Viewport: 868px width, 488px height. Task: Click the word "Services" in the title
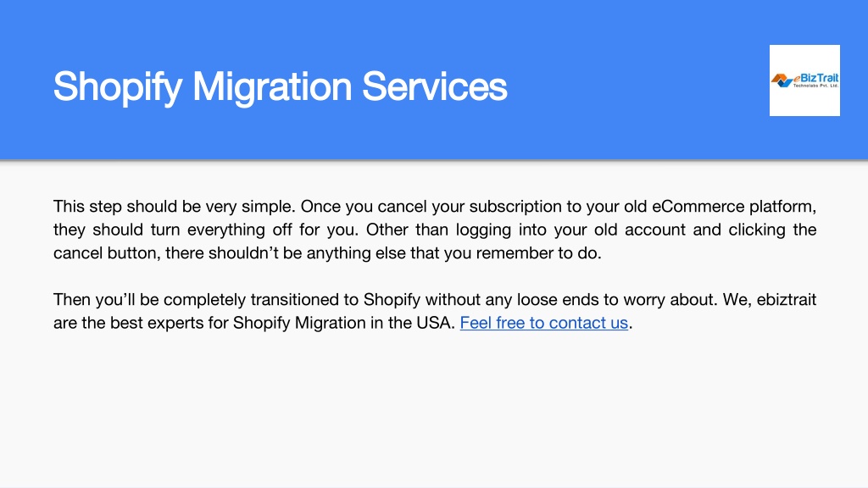pyautogui.click(x=435, y=86)
